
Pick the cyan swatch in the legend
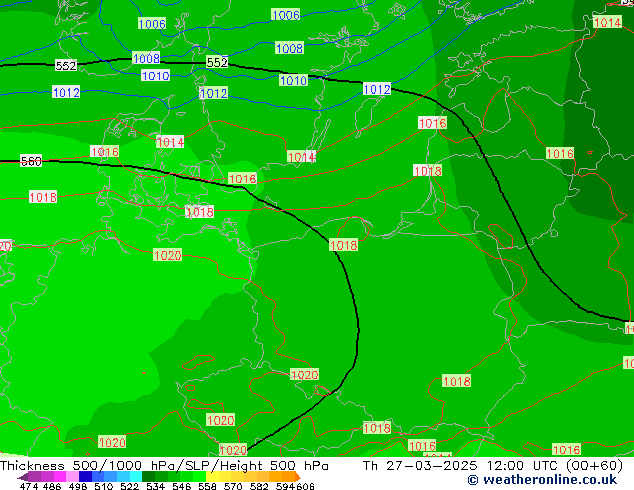tap(136, 477)
